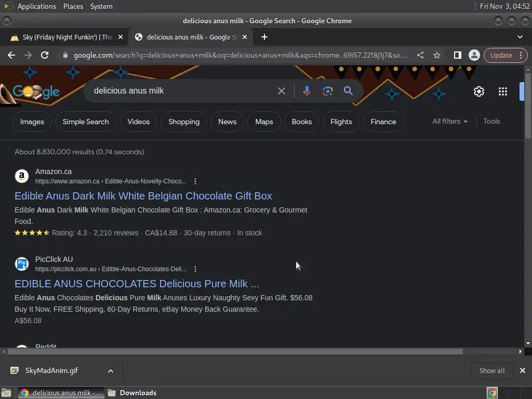Screen dimensions: 532x399
Task: Open Edible Anus Dark Milk Gift Box link
Action: (143, 196)
